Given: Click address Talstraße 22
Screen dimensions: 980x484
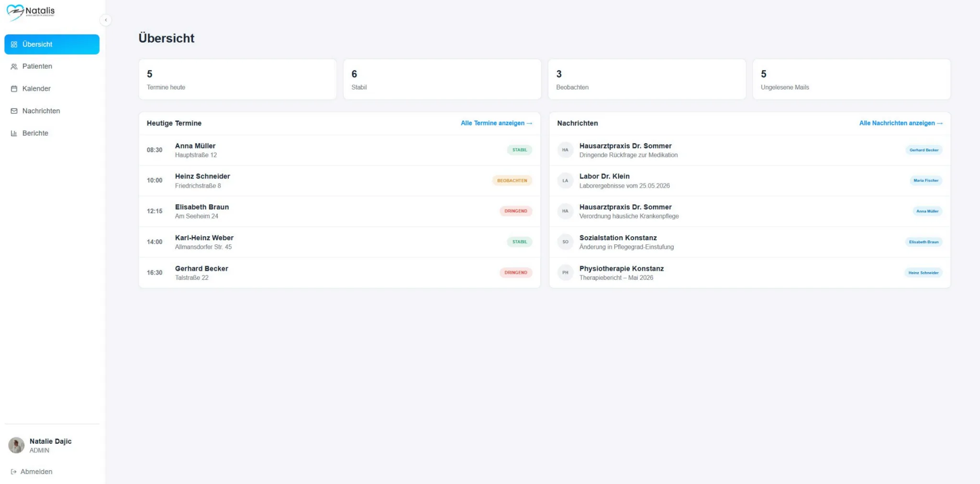Looking at the screenshot, I should tap(192, 278).
